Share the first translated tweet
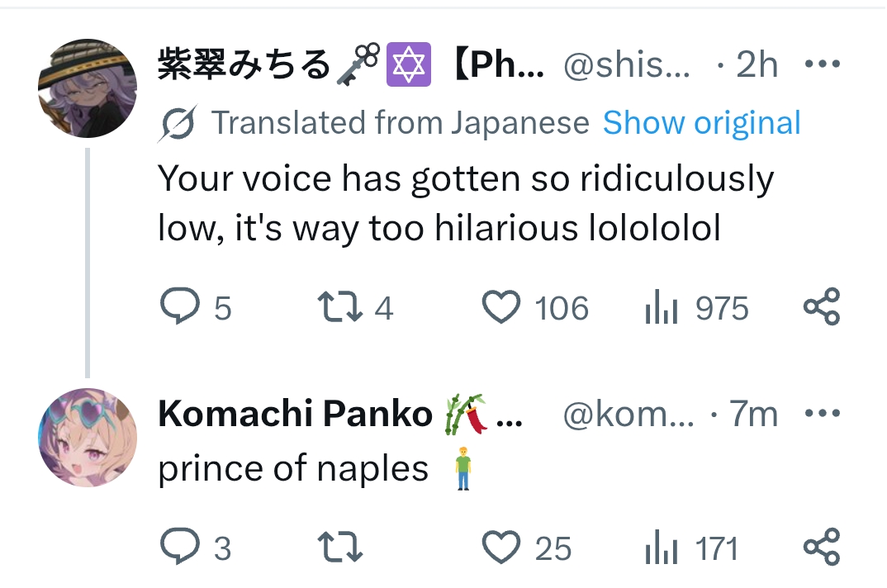The image size is (887, 588). [821, 307]
